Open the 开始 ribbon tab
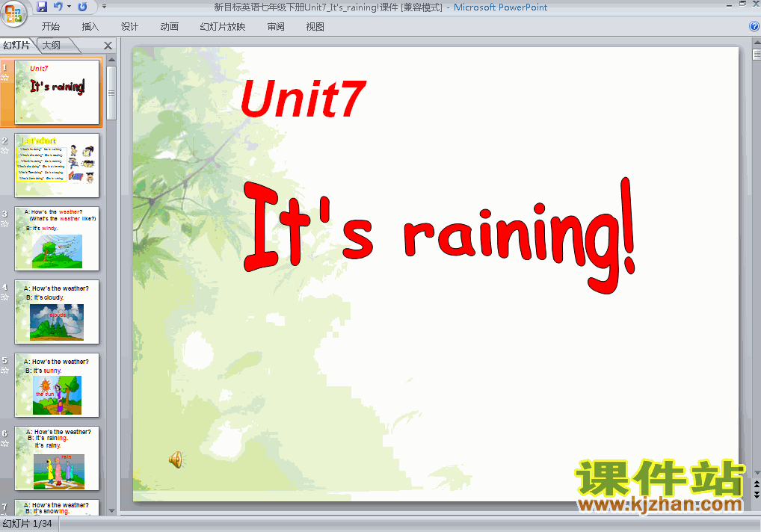 coord(51,27)
